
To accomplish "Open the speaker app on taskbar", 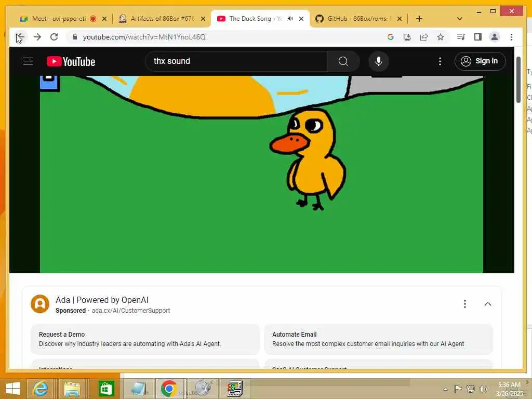I will 203,389.
